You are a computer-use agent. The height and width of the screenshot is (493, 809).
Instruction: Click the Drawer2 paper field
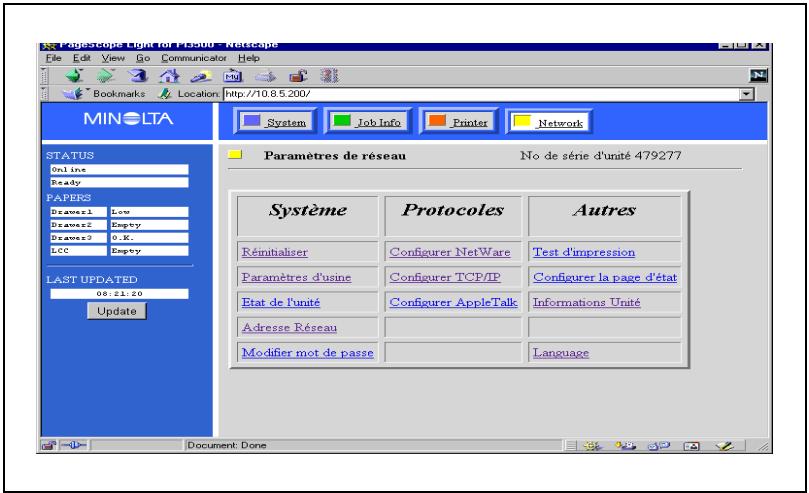click(x=78, y=225)
